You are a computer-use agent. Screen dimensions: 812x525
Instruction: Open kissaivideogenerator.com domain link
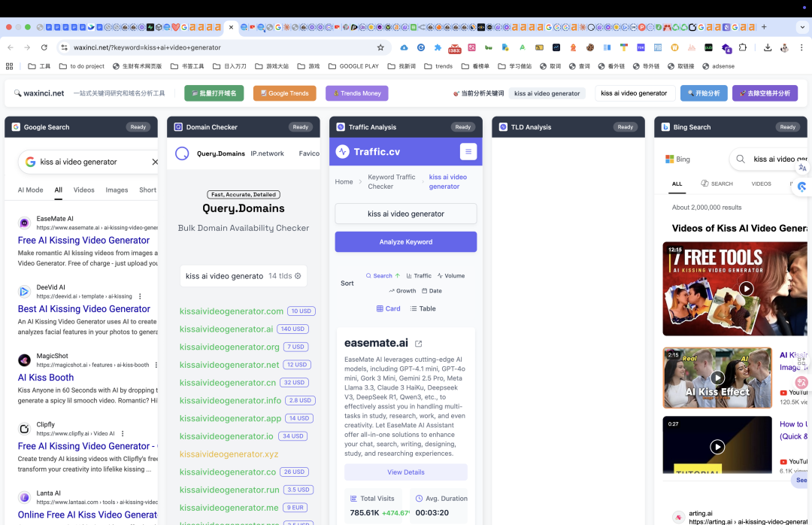232,311
